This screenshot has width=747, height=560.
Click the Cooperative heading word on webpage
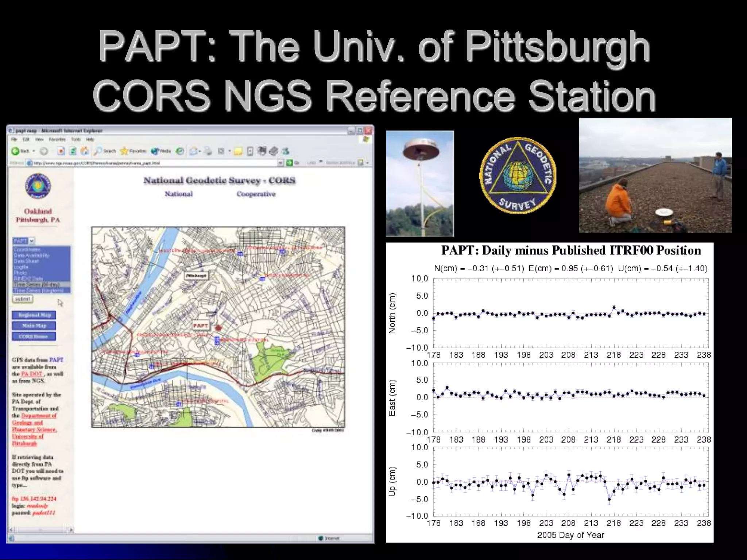click(x=256, y=194)
